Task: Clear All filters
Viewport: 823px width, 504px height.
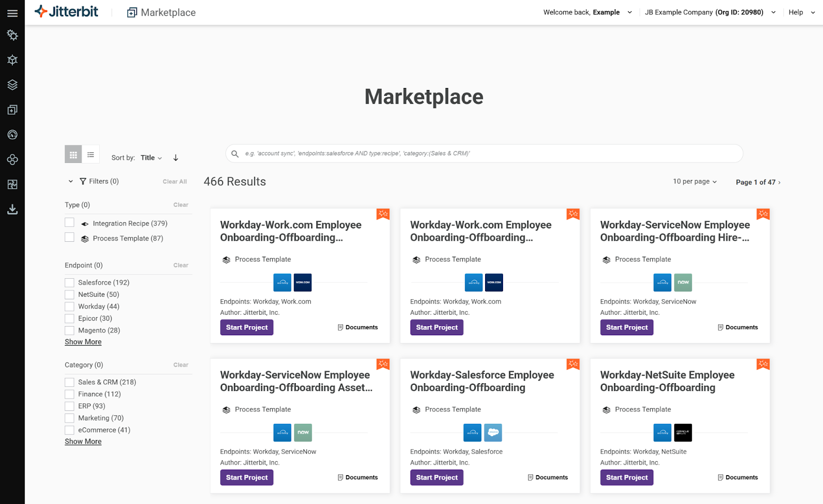Action: 175,182
